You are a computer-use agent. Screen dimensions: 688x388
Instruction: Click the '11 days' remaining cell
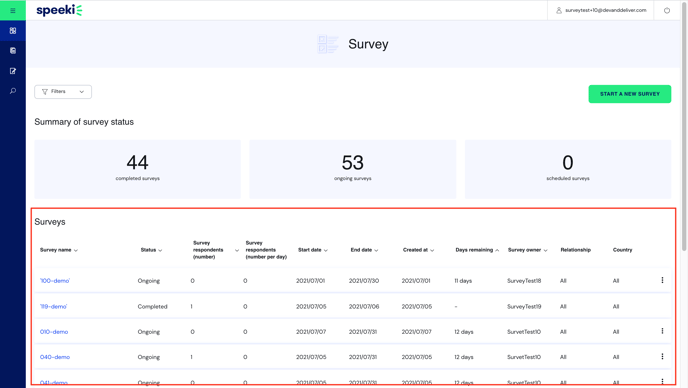[463, 280]
